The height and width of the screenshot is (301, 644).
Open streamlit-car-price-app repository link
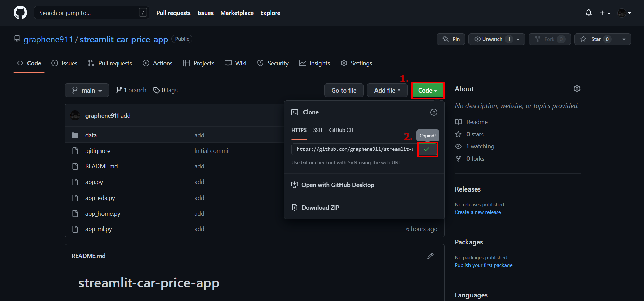(x=124, y=39)
